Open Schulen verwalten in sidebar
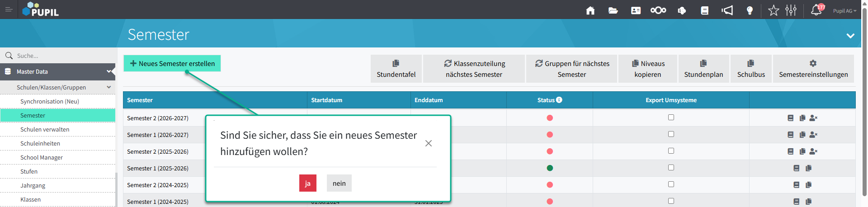The width and height of the screenshot is (868, 207). coord(45,130)
